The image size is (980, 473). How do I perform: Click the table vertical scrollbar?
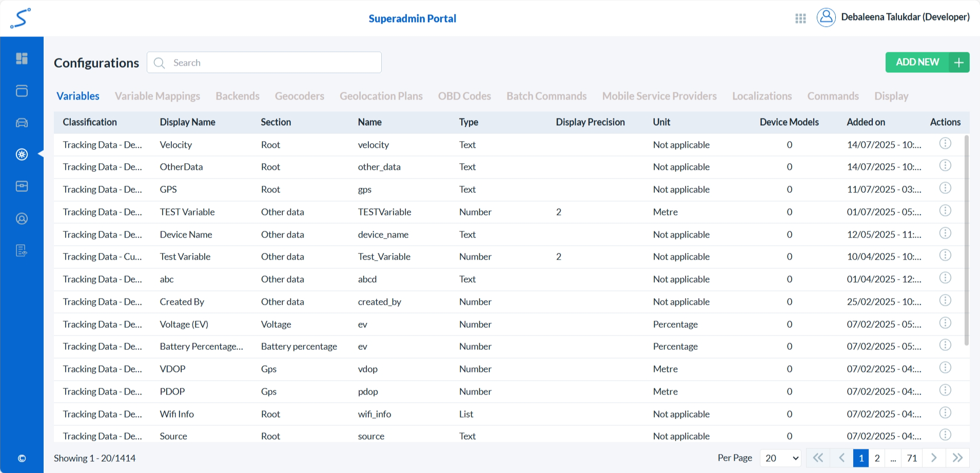tap(967, 241)
